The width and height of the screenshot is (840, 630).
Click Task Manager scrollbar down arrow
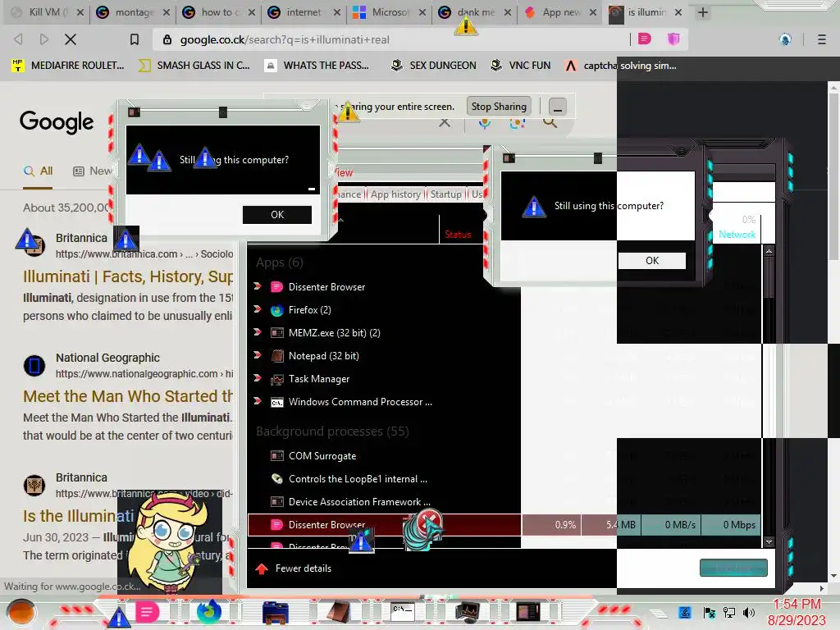pyautogui.click(x=769, y=542)
